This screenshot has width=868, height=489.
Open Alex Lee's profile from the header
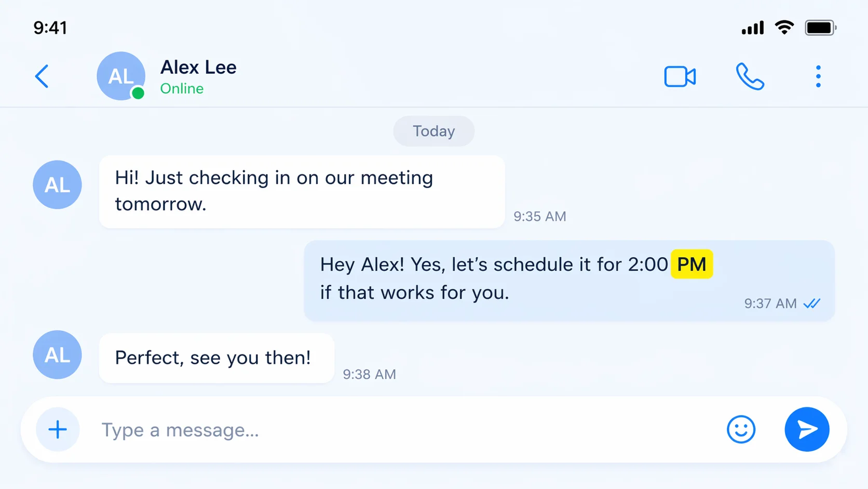coord(198,67)
